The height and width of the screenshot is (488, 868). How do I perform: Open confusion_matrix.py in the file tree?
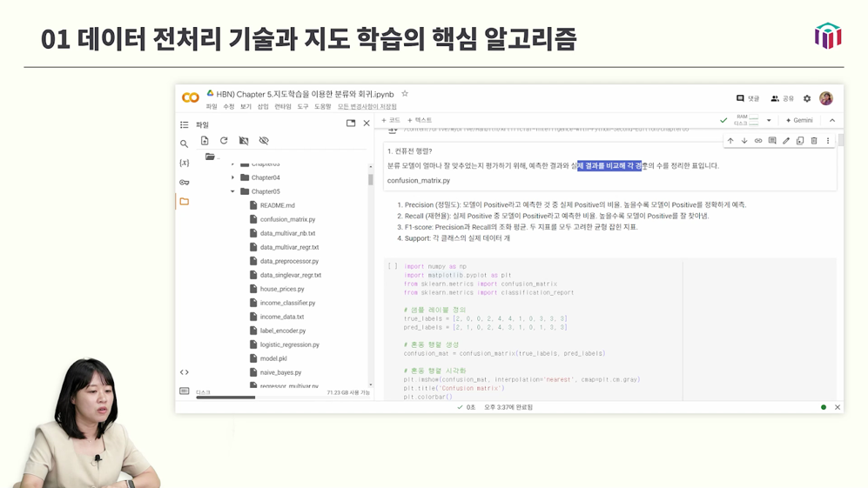287,219
